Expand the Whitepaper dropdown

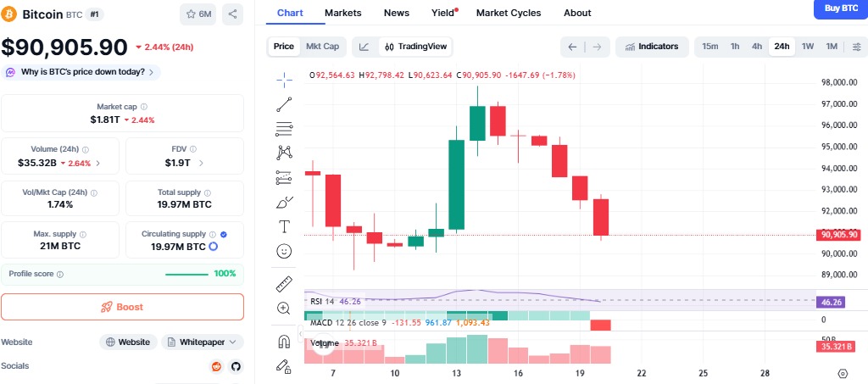pos(203,342)
